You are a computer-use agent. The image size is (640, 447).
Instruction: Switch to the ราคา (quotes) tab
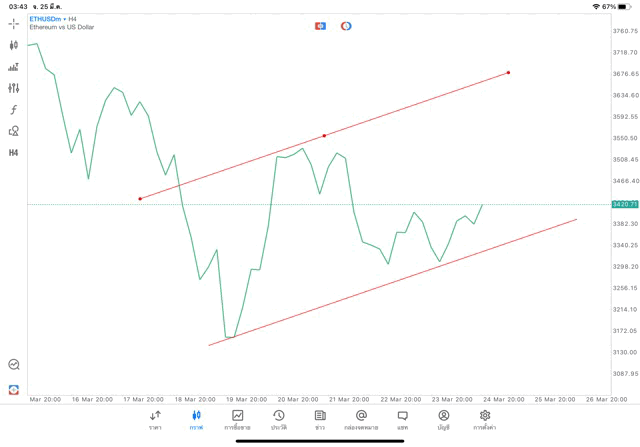tap(155, 419)
